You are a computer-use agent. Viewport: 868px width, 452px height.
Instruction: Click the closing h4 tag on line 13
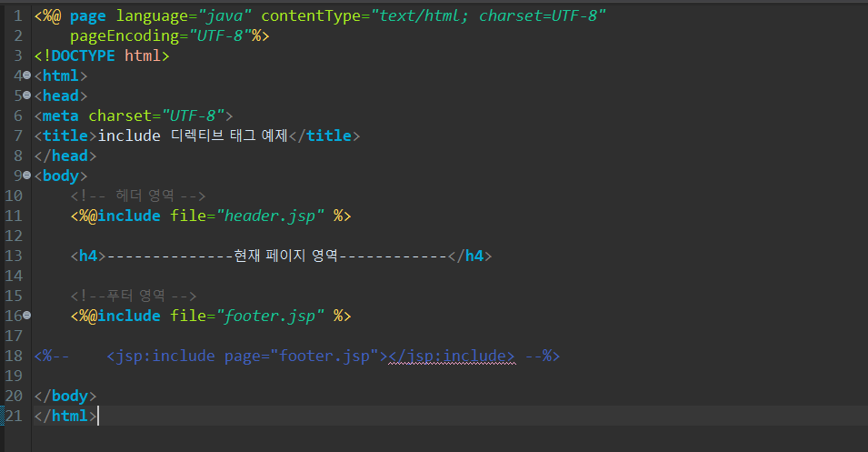[x=470, y=256]
